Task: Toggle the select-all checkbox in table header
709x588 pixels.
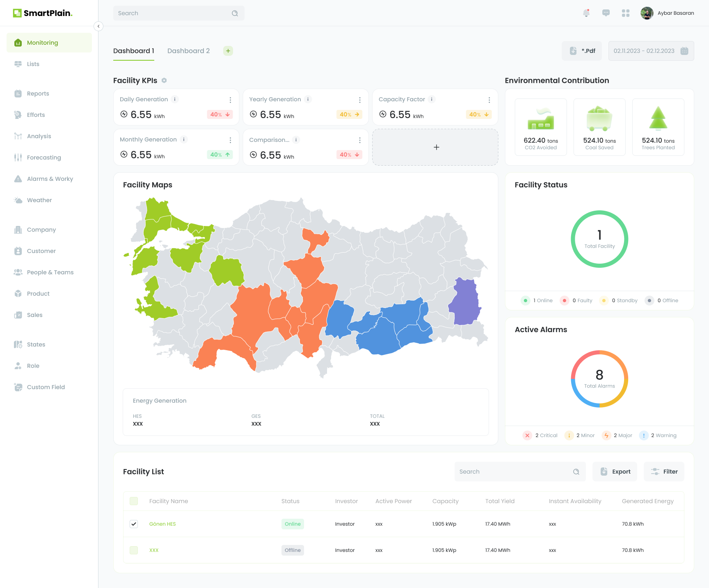Action: click(x=134, y=501)
